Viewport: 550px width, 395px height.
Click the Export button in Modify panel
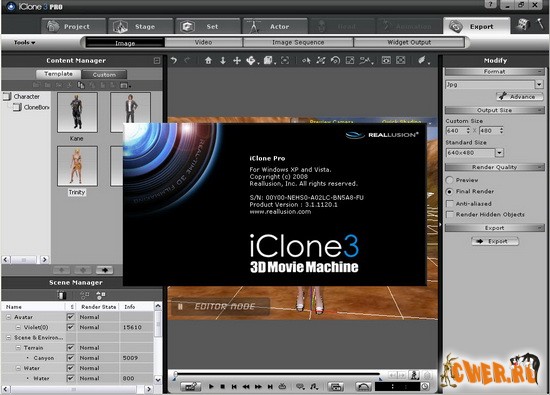(x=495, y=241)
